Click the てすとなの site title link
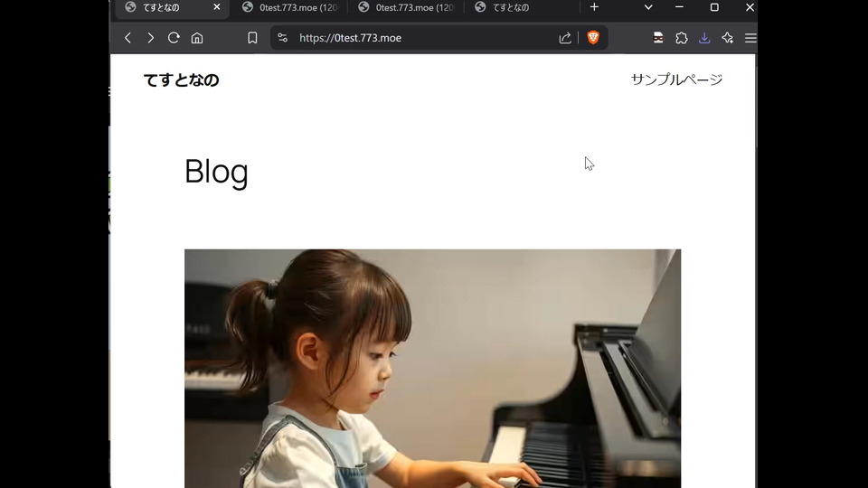Screen dimensions: 868x488 (x=181, y=80)
